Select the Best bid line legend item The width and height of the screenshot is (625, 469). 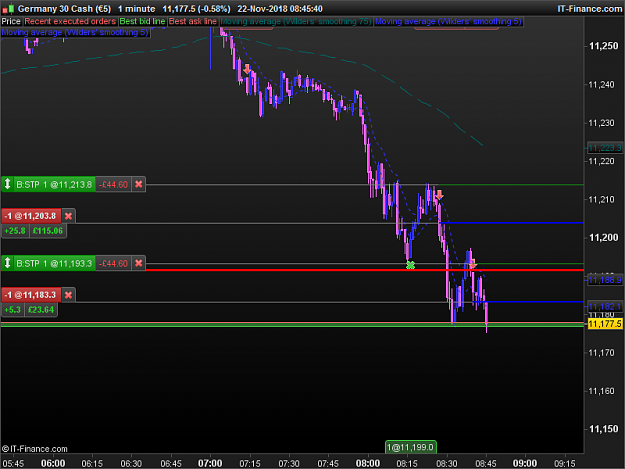[142, 22]
